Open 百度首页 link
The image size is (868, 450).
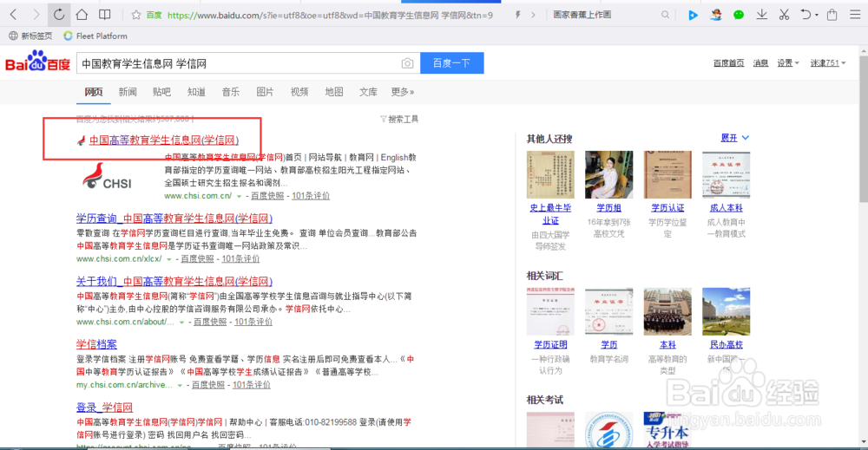[x=728, y=63]
